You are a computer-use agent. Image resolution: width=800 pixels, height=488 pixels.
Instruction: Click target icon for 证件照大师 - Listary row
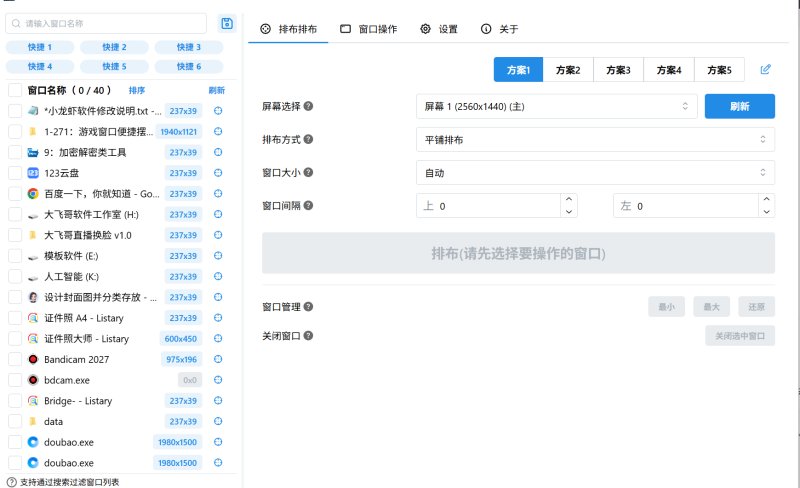[x=218, y=338]
